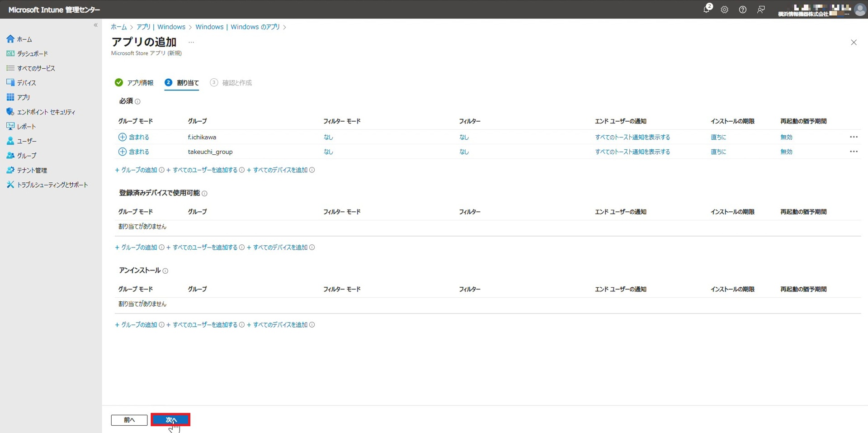Click the help question mark icon
Screen dimensions: 868x433
[x=742, y=10]
